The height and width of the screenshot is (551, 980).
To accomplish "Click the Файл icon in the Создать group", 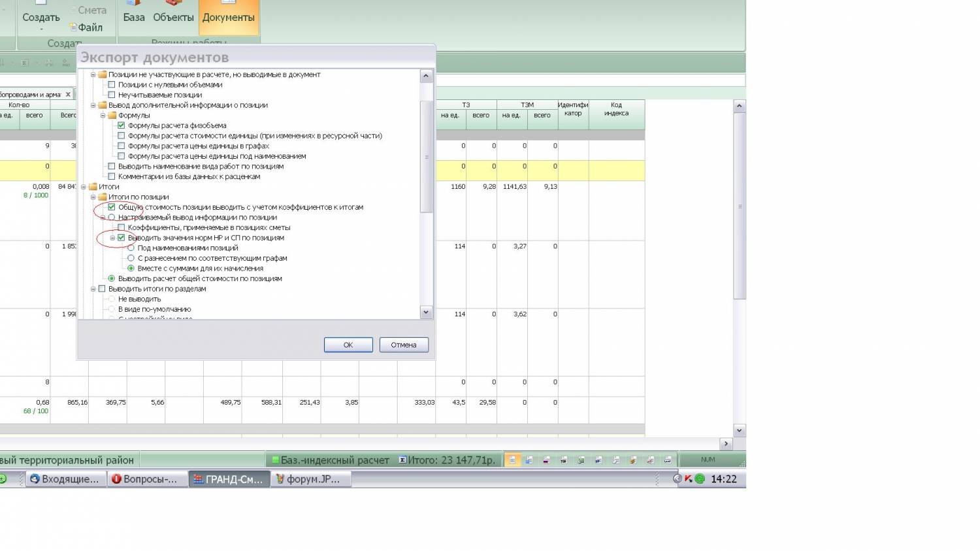I will (x=73, y=27).
